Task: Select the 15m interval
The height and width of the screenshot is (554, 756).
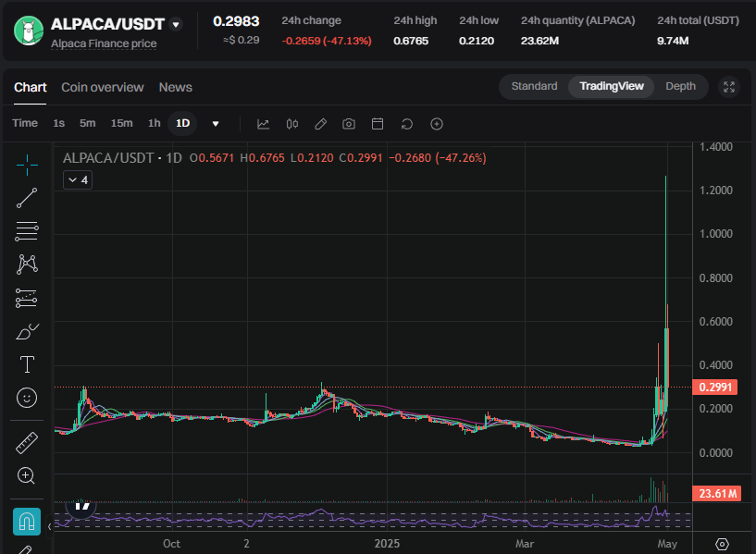Action: pos(121,123)
